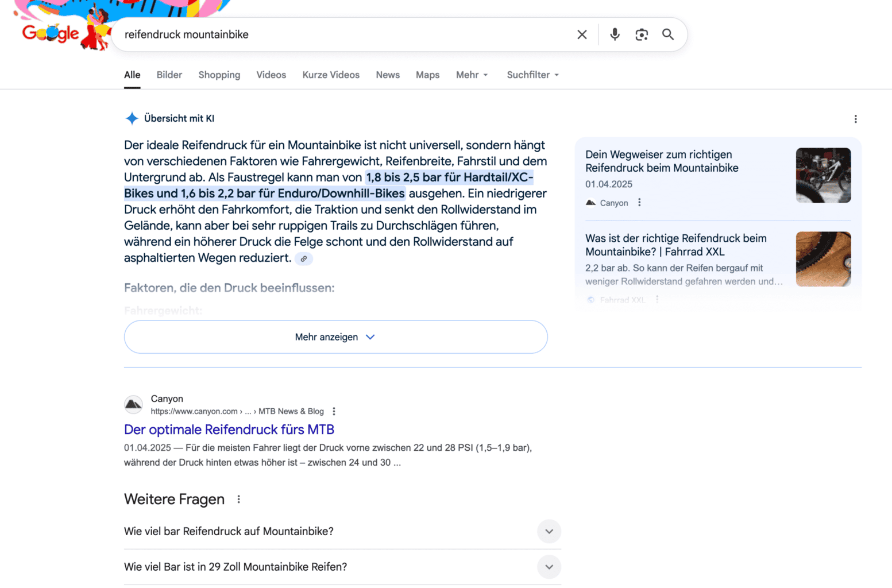Start voice search with the microphone icon

click(x=615, y=34)
